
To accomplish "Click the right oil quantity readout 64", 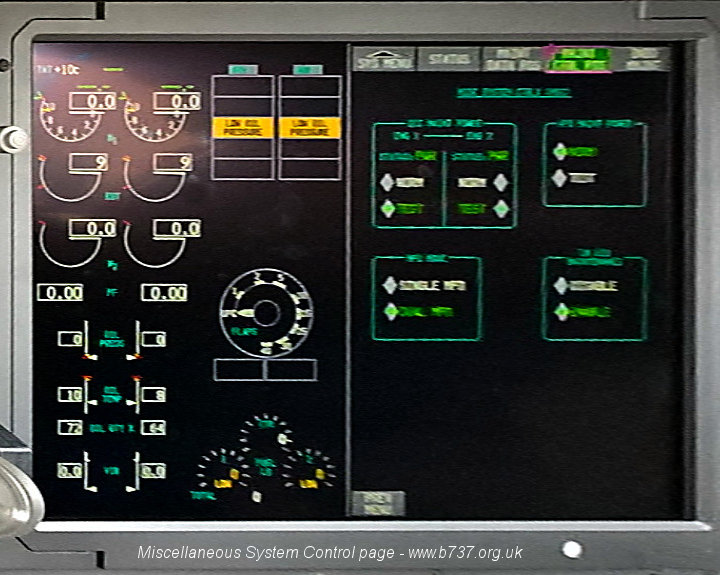I will click(153, 428).
